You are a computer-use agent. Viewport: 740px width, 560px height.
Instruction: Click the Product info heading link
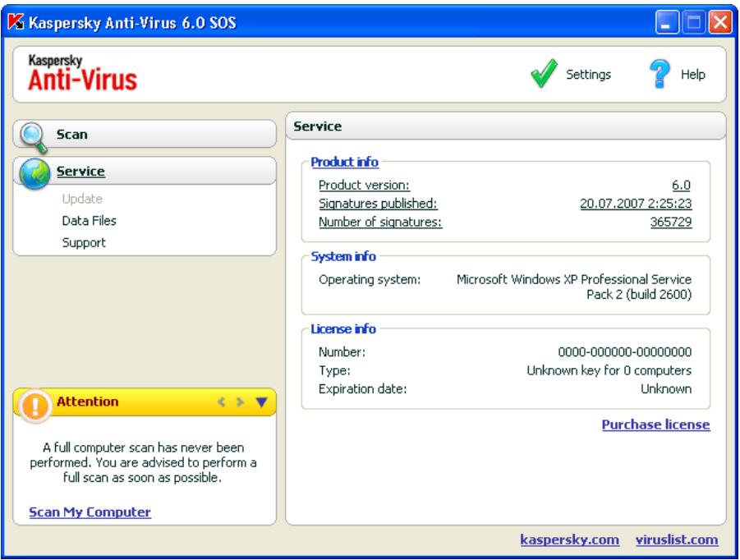(344, 162)
